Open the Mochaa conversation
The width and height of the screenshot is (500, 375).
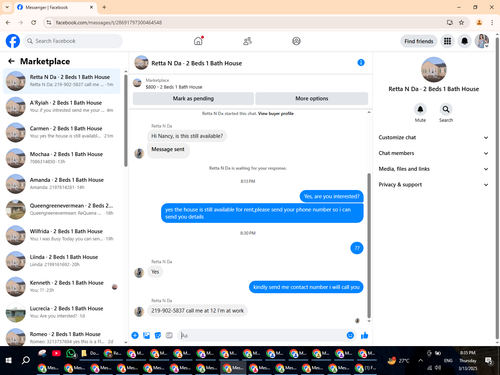pos(62,158)
